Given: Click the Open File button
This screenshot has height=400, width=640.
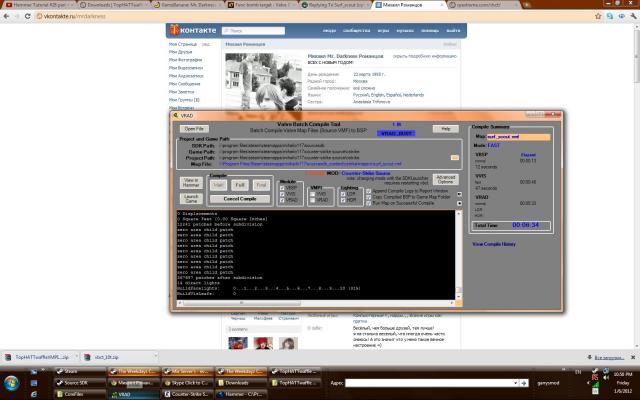Looking at the screenshot, I should (194, 129).
